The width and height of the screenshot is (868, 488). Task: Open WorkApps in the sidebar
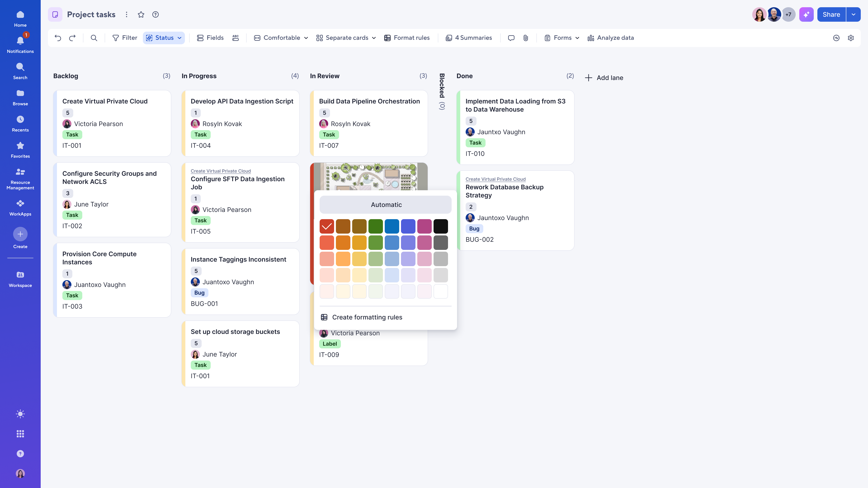20,208
